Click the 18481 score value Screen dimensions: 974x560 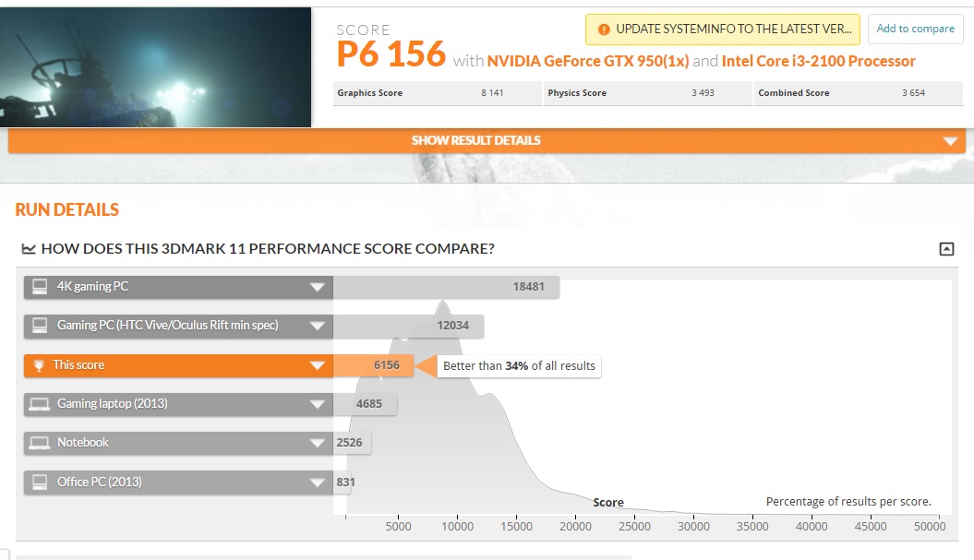(529, 287)
